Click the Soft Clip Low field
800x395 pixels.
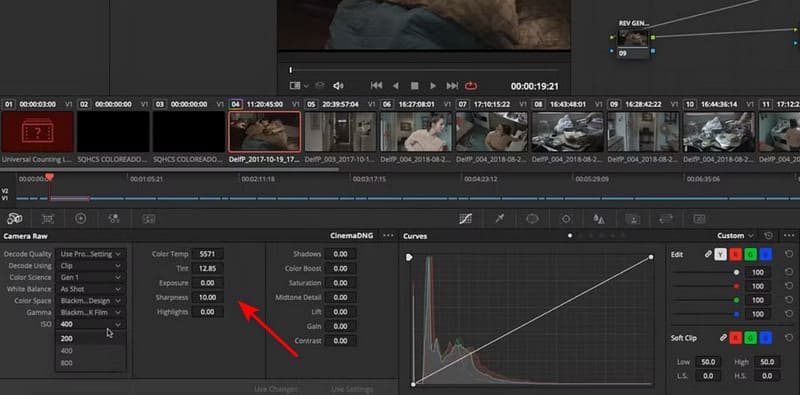click(707, 362)
